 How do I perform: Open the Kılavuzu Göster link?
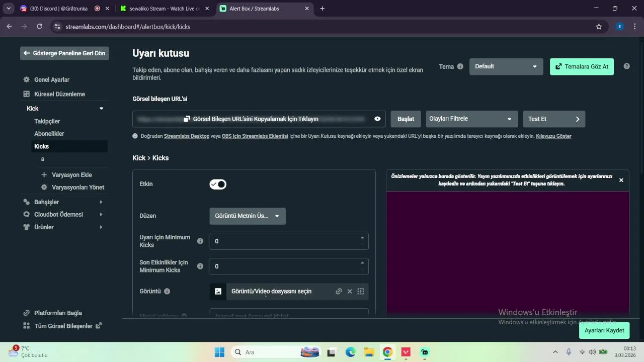553,136
